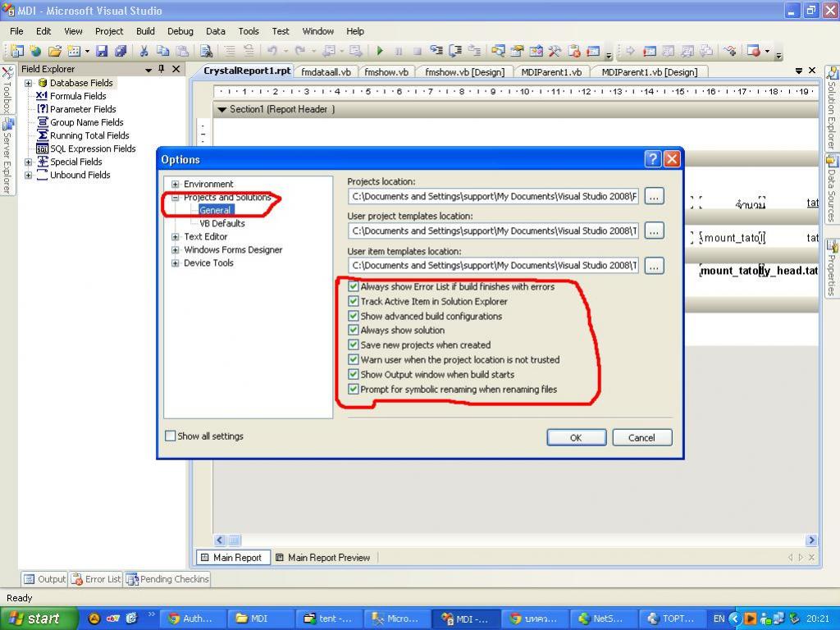
Task: Click the Cut scissors icon
Action: (x=144, y=51)
